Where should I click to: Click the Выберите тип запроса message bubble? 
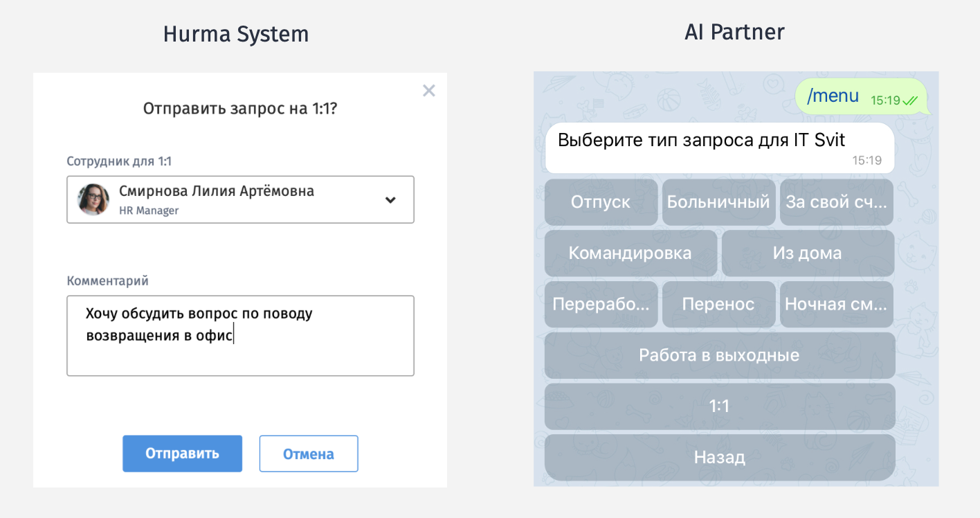coord(720,148)
